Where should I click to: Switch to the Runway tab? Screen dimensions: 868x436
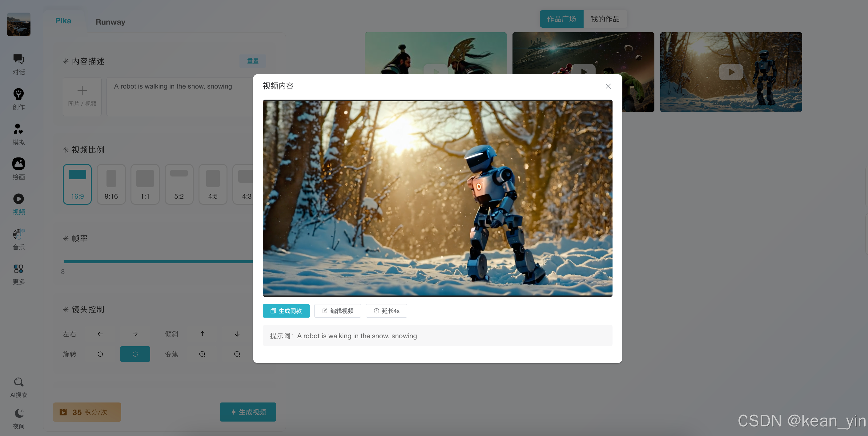[110, 22]
